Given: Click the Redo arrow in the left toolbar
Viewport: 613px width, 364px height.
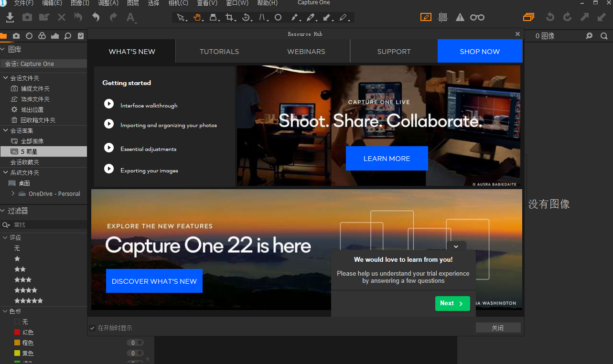Looking at the screenshot, I should 113,18.
